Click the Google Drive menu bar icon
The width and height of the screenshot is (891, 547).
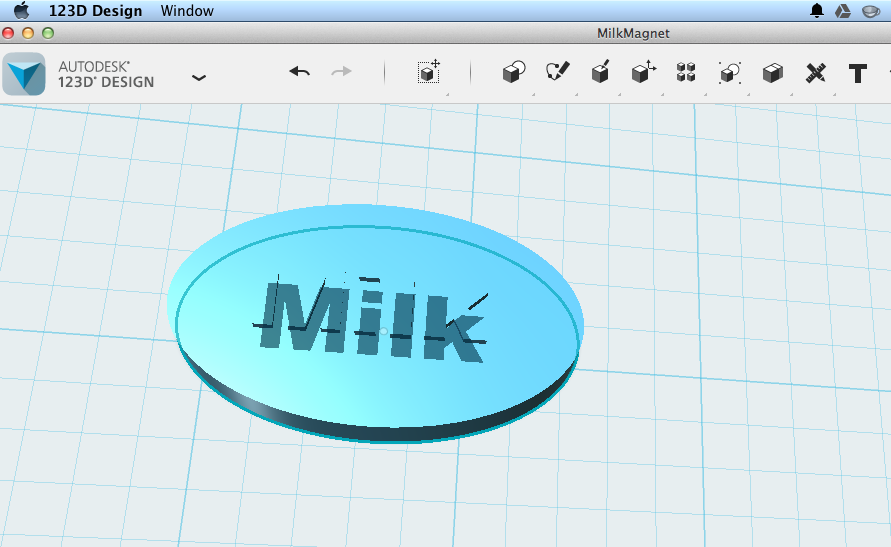pyautogui.click(x=843, y=10)
